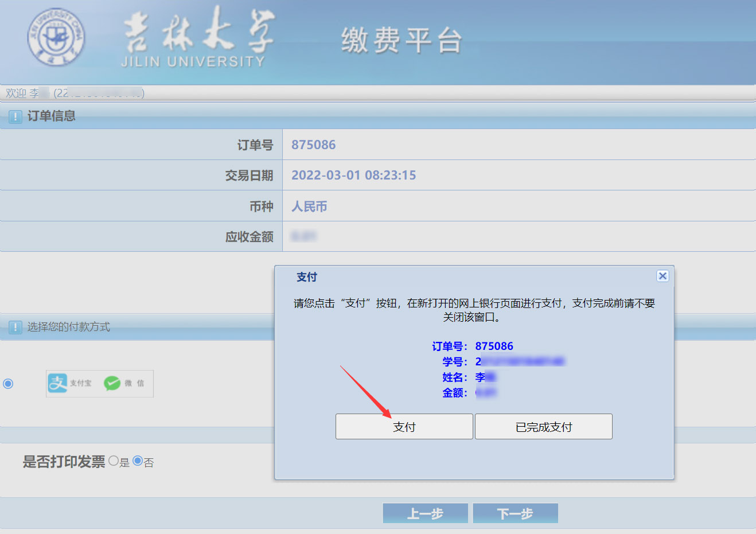Click the 缴费平台 header title
756x534 pixels.
pos(402,40)
